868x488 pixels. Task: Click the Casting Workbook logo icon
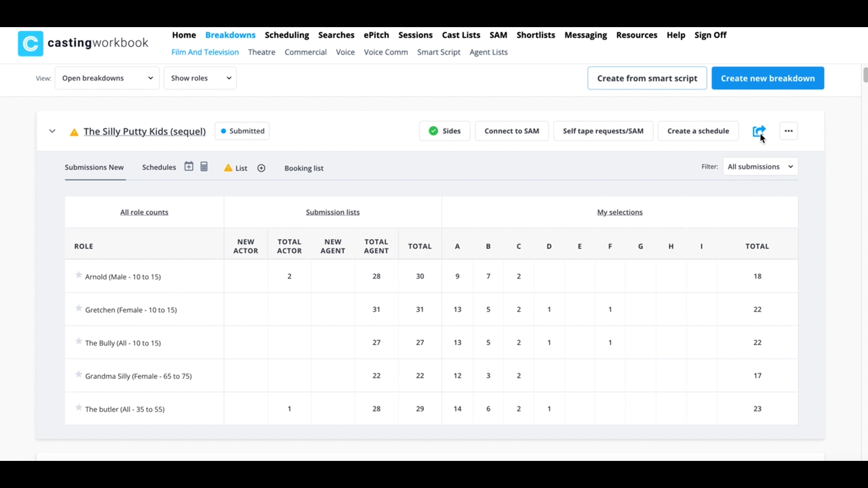pyautogui.click(x=30, y=43)
